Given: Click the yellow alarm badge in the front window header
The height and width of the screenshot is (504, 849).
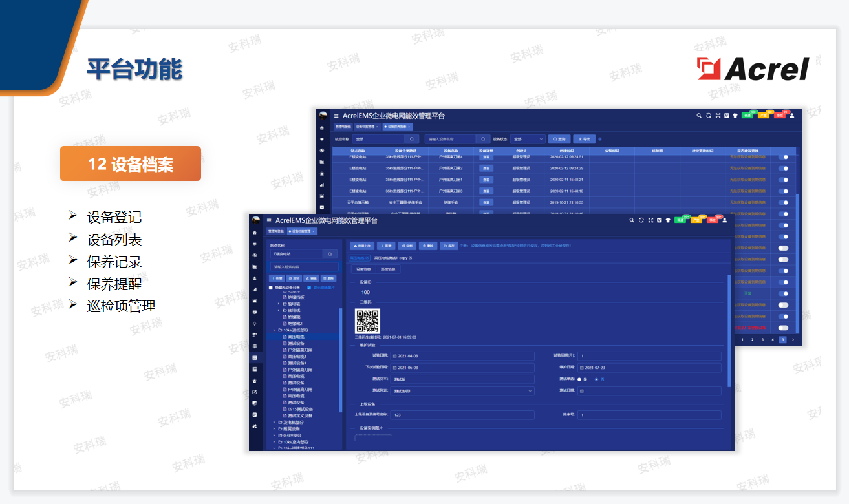Looking at the screenshot, I should point(696,220).
